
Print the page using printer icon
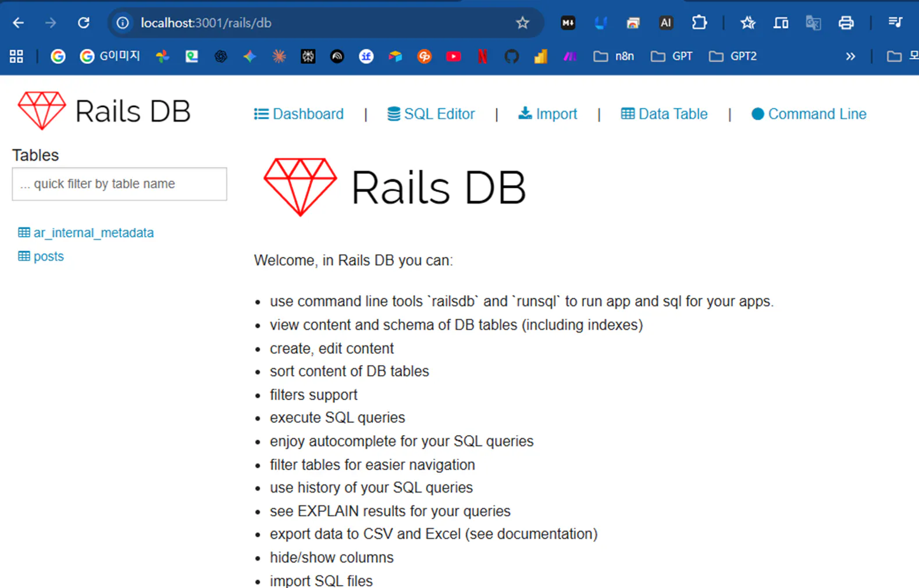pos(846,23)
